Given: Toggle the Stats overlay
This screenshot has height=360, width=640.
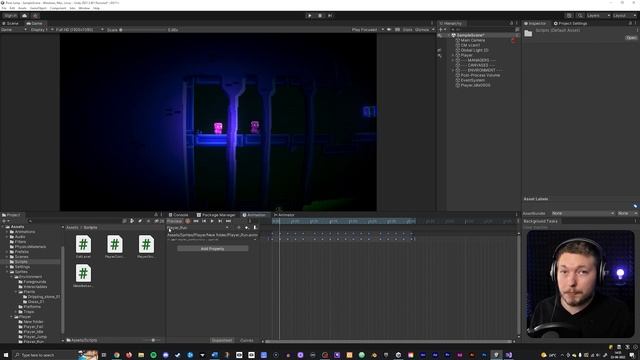Looking at the screenshot, I should pos(407,30).
